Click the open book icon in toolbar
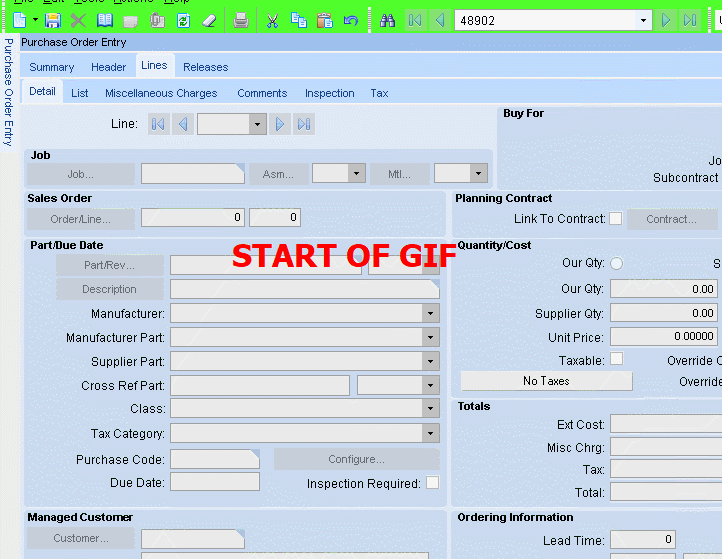Viewport: 722px width, 559px height. coord(105,20)
